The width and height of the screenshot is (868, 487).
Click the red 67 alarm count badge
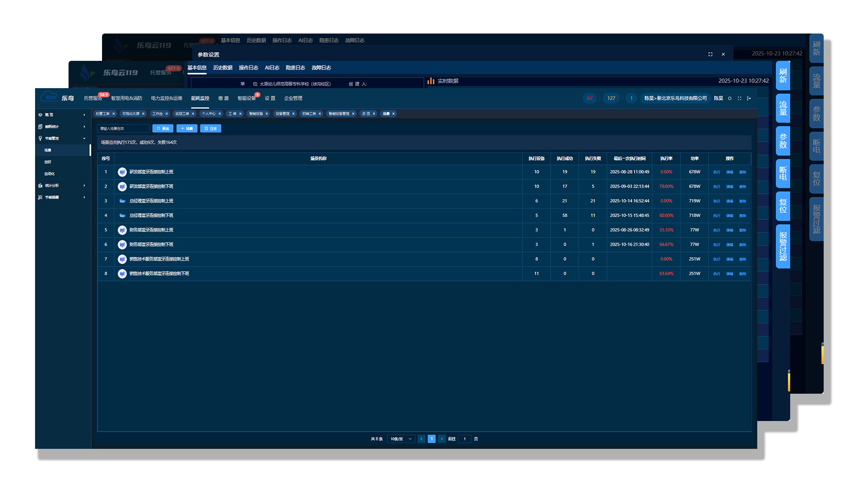pos(590,98)
